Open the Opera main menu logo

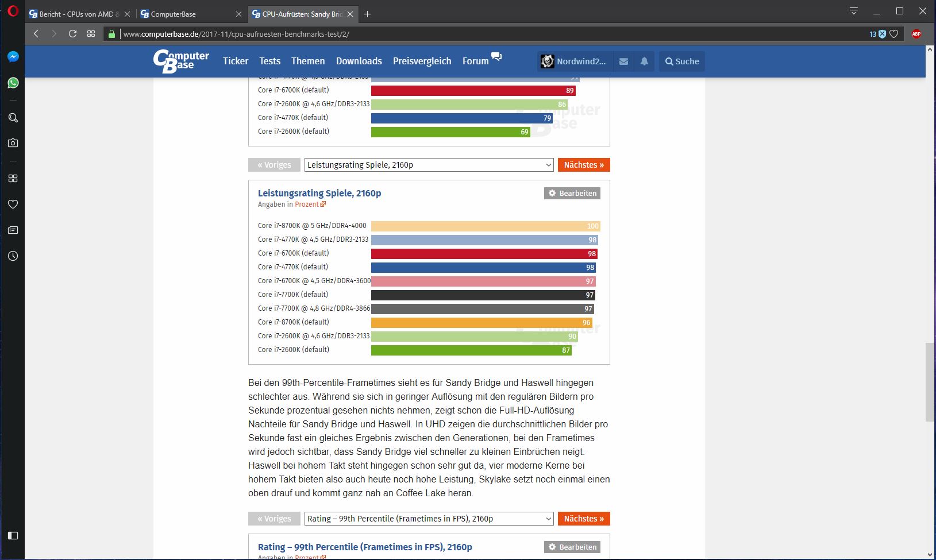tap(13, 11)
